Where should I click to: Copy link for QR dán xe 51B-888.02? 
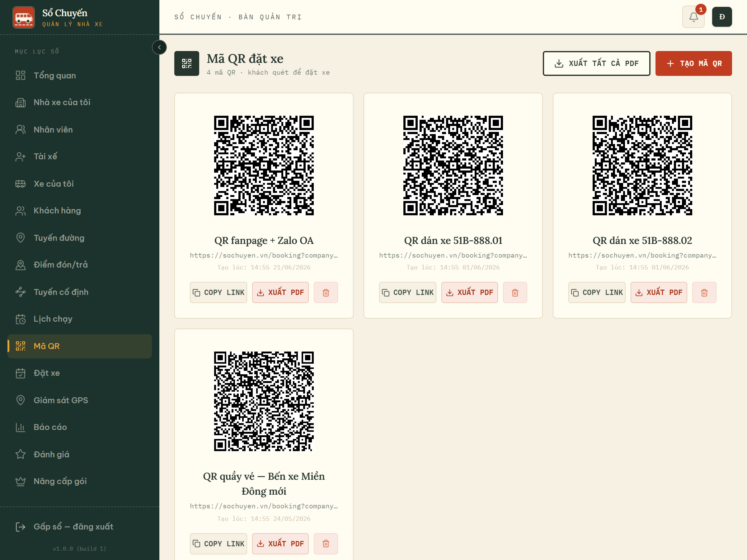point(597,292)
